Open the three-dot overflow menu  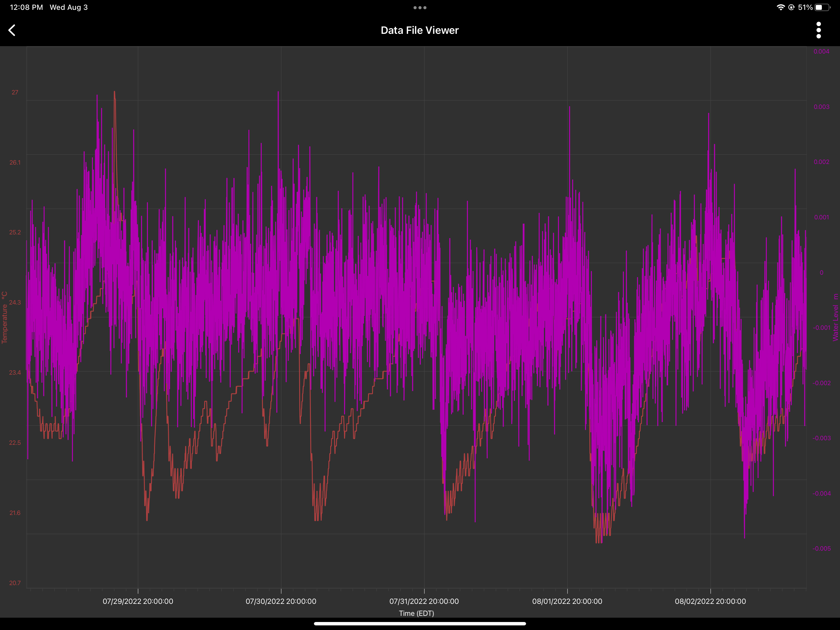(x=818, y=30)
